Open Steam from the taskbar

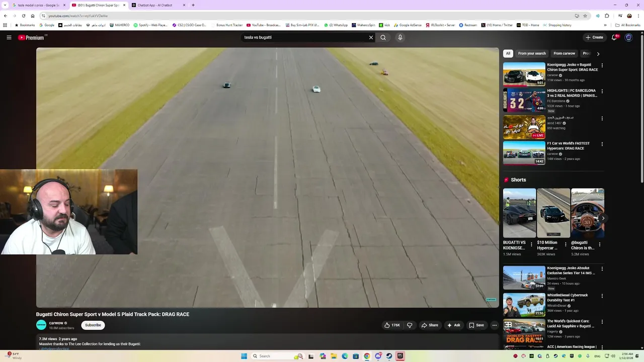389,356
